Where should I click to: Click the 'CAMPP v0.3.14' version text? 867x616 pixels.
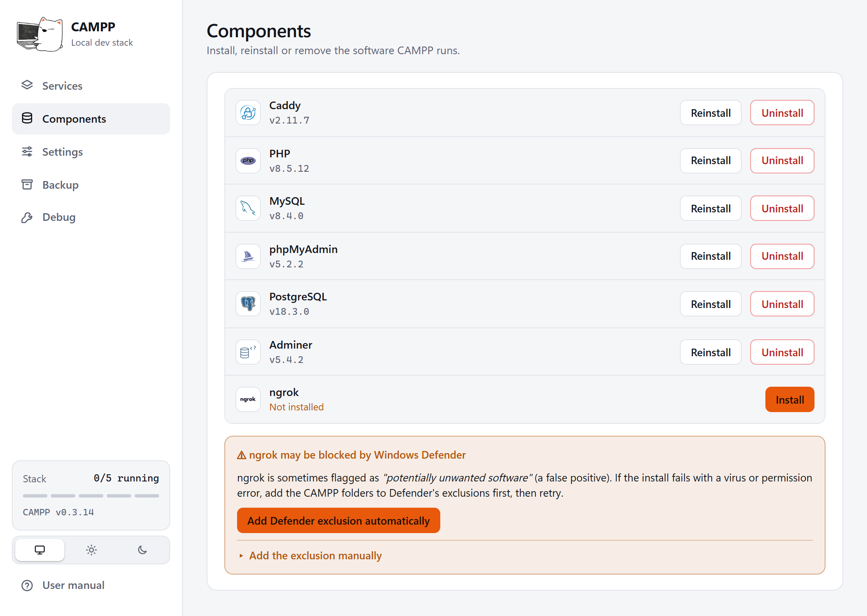[x=58, y=512]
